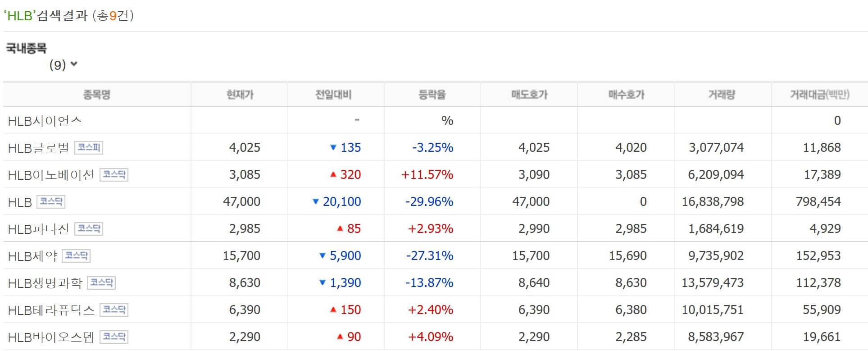Image resolution: width=868 pixels, height=351 pixels.
Task: Select HLB글로벌 change value 135
Action: [x=350, y=148]
